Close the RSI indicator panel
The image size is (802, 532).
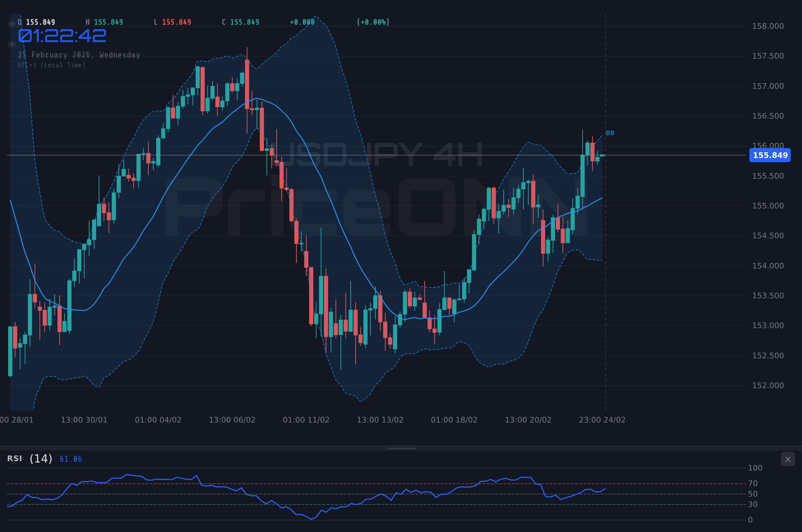coord(788,459)
